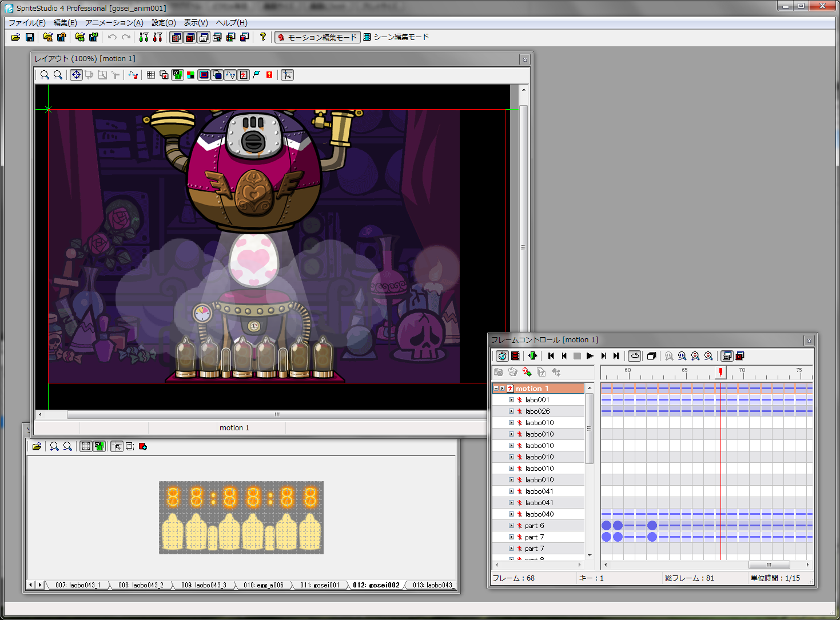Viewport: 840px width, 620px height.
Task: Select the motion 1 row in the part tree
Action: [x=539, y=389]
